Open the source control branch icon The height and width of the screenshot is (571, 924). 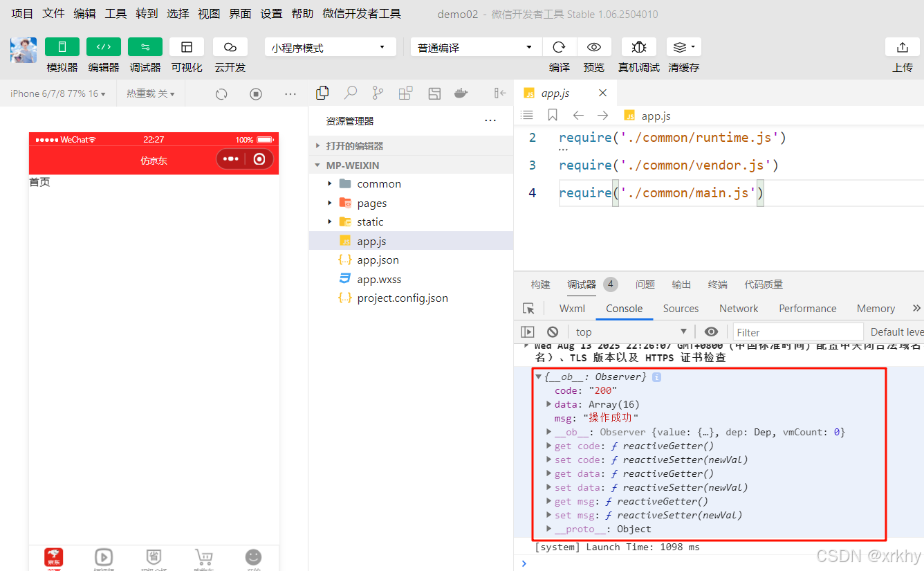[x=378, y=93]
